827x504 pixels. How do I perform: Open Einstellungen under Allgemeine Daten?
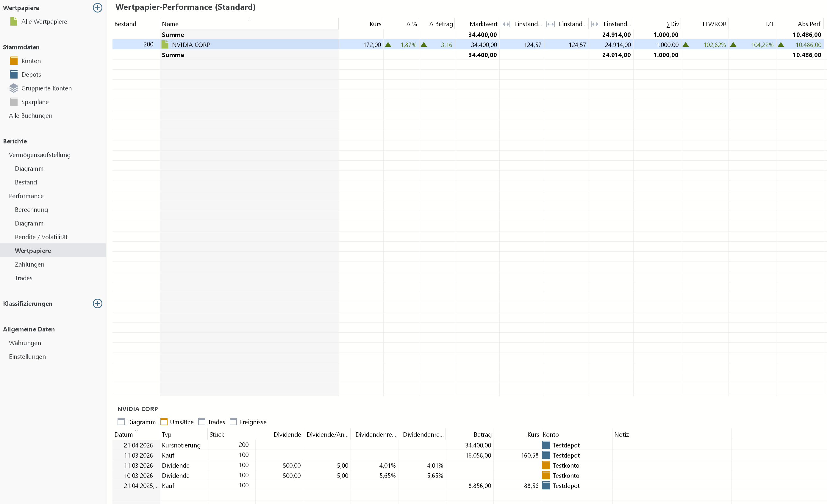(x=27, y=356)
